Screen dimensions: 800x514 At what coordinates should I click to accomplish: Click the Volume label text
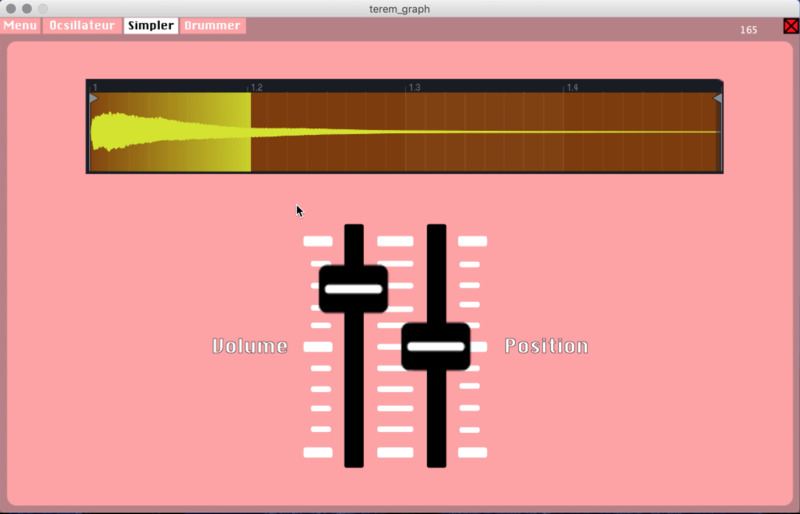click(x=250, y=347)
